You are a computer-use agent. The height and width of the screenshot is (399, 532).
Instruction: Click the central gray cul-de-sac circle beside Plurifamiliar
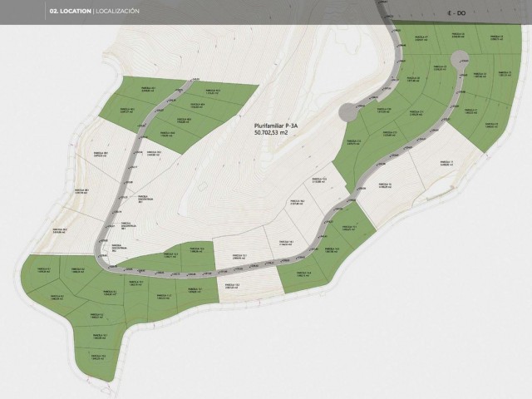click(349, 111)
